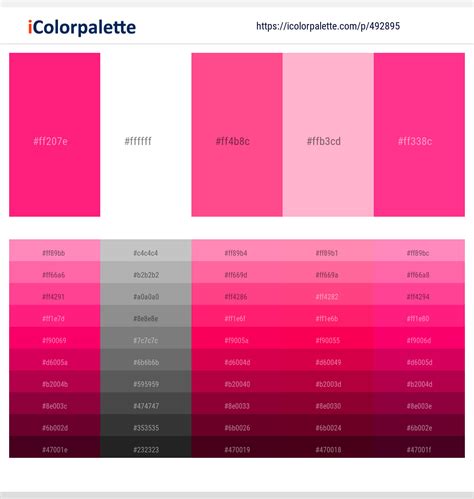Select the #f90069 shade cell
The height and width of the screenshot is (499, 474).
point(55,338)
